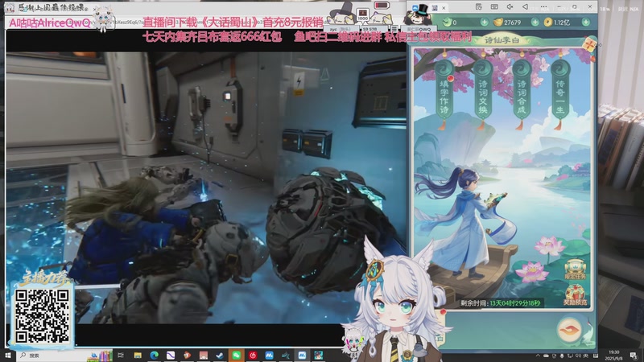Mute emulator volume icon
This screenshot has width=644, height=362.
tap(510, 7)
